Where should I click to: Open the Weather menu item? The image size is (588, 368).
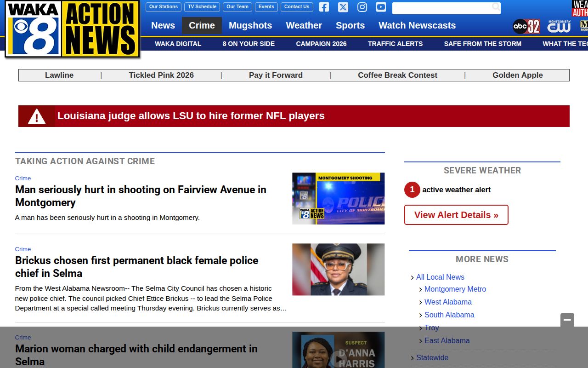click(x=304, y=25)
